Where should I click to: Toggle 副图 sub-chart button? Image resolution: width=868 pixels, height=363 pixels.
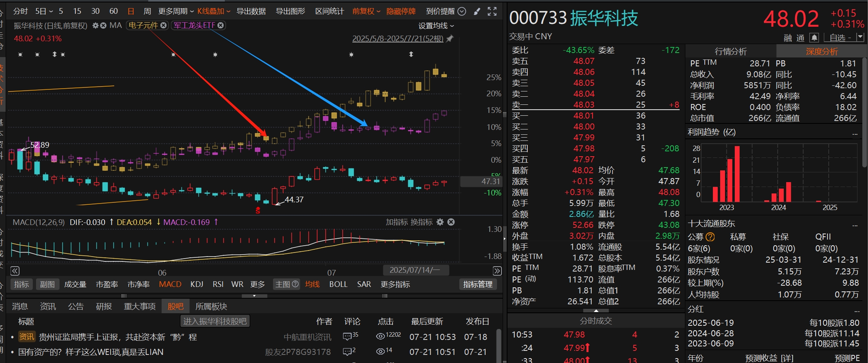pyautogui.click(x=47, y=284)
